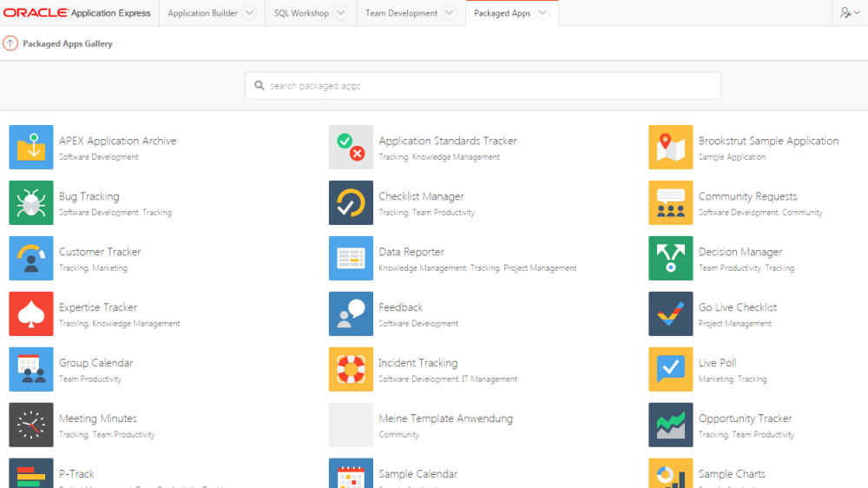868x488 pixels.
Task: Expand the Team Development dropdown arrow
Action: (x=450, y=13)
